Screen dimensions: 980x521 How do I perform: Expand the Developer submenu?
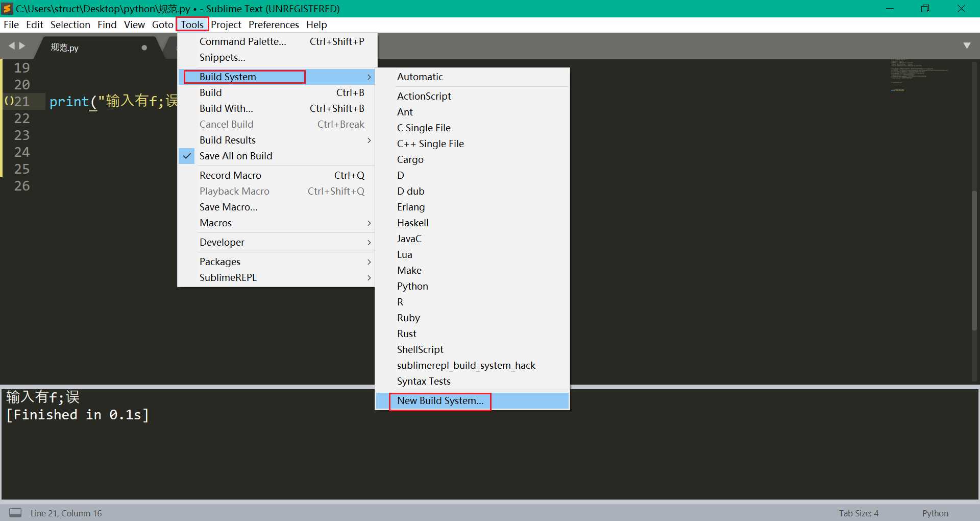[x=276, y=242]
